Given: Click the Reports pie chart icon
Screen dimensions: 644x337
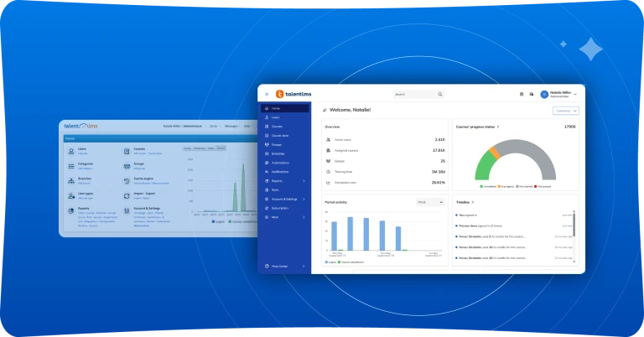Looking at the screenshot, I should pyautogui.click(x=70, y=210).
